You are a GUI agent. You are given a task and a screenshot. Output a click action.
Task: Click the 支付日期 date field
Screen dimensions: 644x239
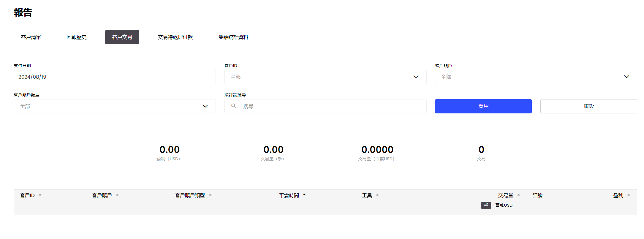pyautogui.click(x=115, y=77)
